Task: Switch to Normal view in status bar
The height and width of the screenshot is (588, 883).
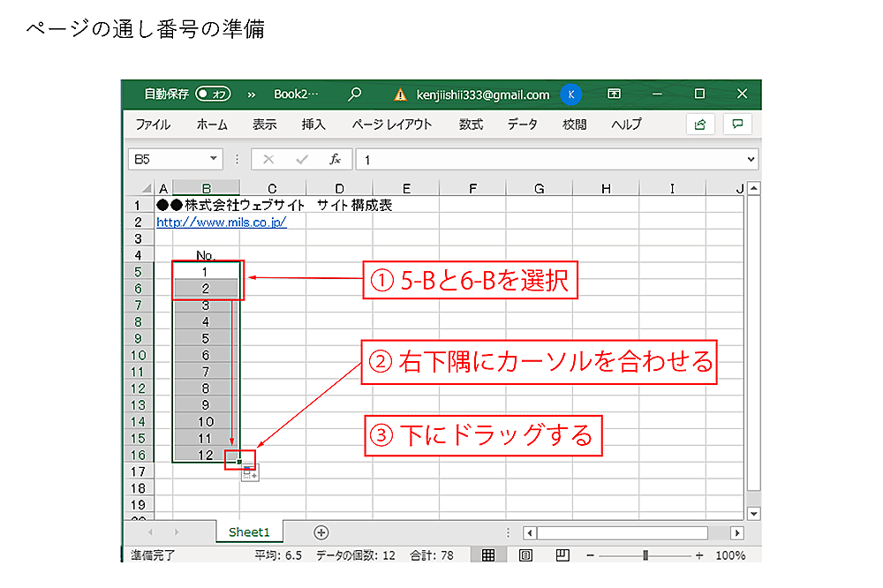Action: (x=487, y=556)
